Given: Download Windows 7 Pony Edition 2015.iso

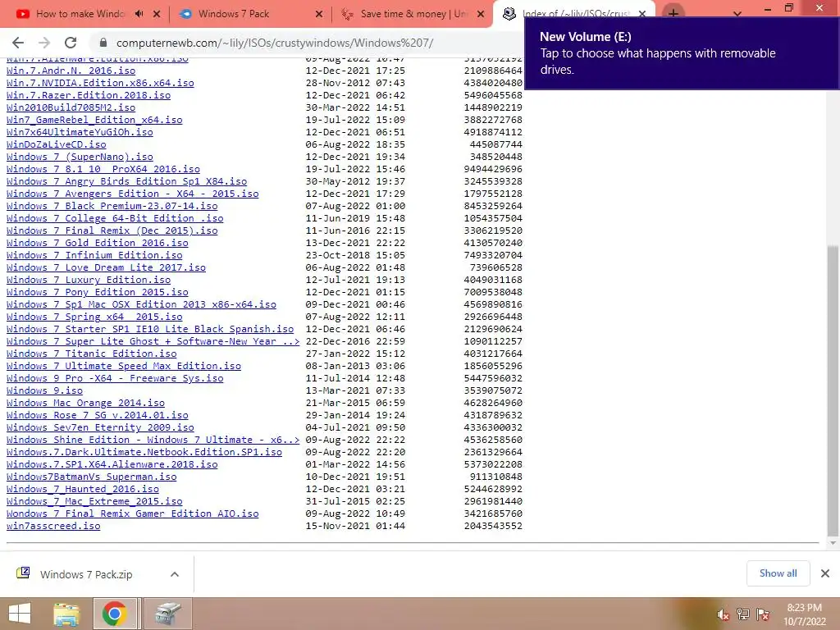Looking at the screenshot, I should (x=98, y=293).
